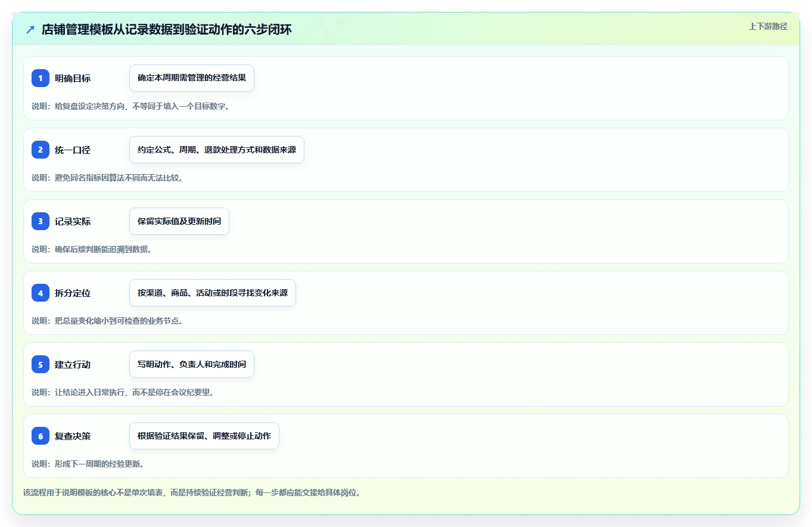Click the note 形成下一周期的经验更新
Image resolution: width=812 pixels, height=527 pixels.
pos(99,464)
